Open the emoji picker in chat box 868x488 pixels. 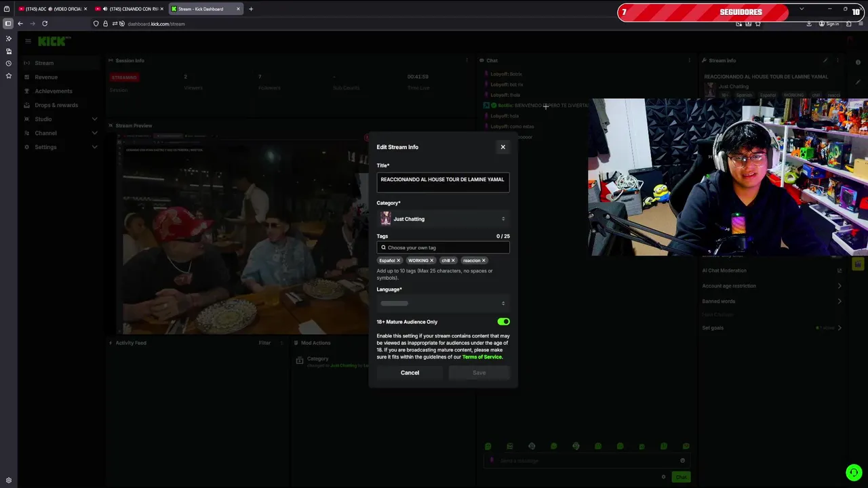pyautogui.click(x=682, y=461)
